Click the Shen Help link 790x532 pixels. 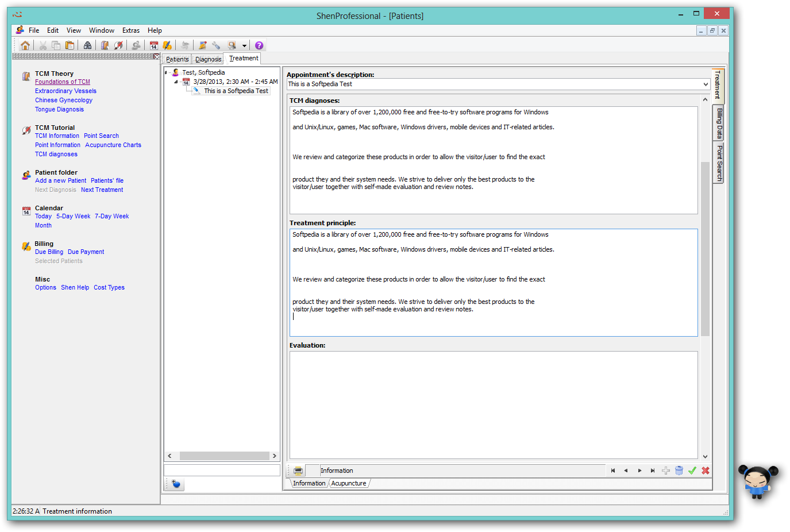pos(75,288)
